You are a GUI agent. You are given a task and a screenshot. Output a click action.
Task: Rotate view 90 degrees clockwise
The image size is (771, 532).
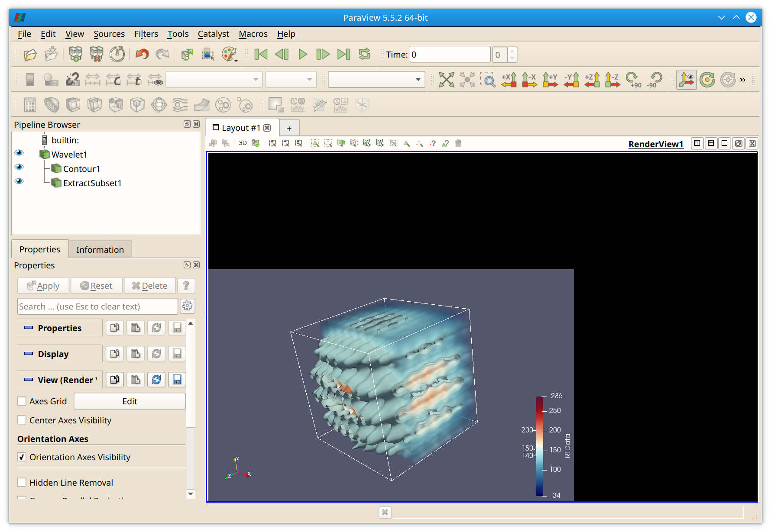click(x=634, y=80)
